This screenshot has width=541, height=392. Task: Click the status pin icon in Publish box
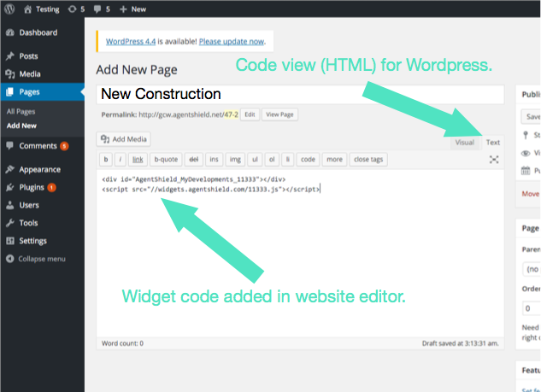(x=525, y=135)
